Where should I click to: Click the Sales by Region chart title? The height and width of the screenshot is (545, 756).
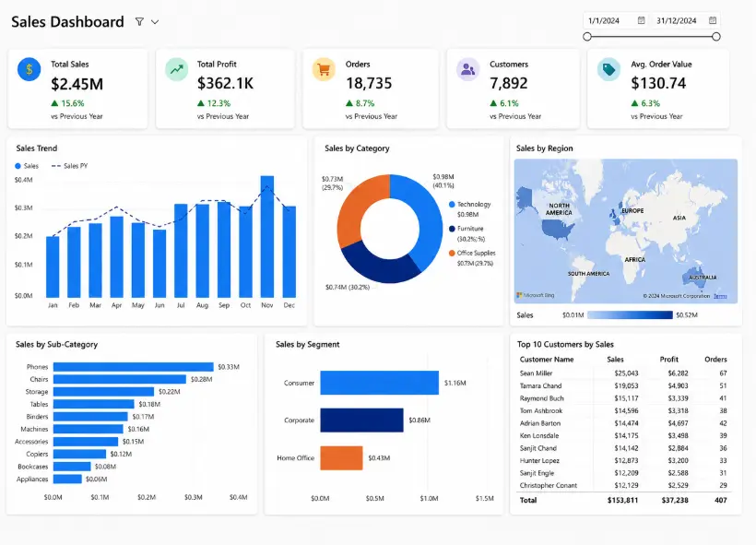pos(544,148)
